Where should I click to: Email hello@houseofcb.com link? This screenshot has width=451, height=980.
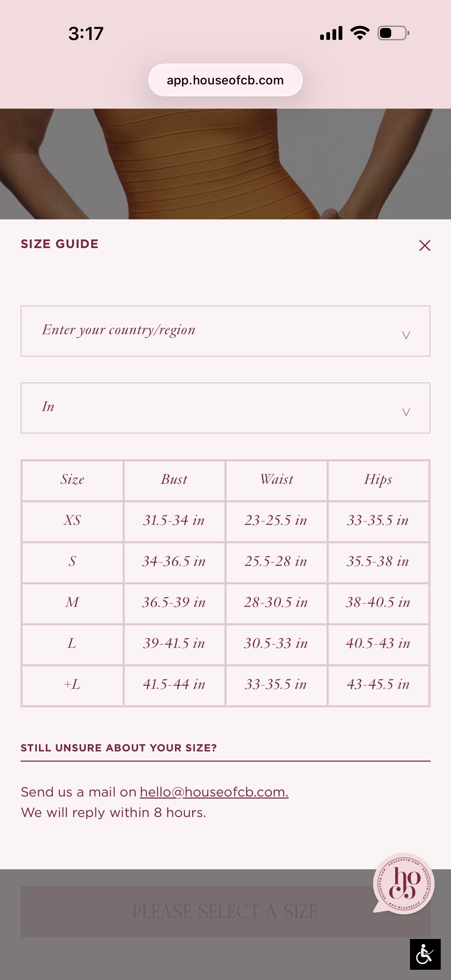(214, 792)
